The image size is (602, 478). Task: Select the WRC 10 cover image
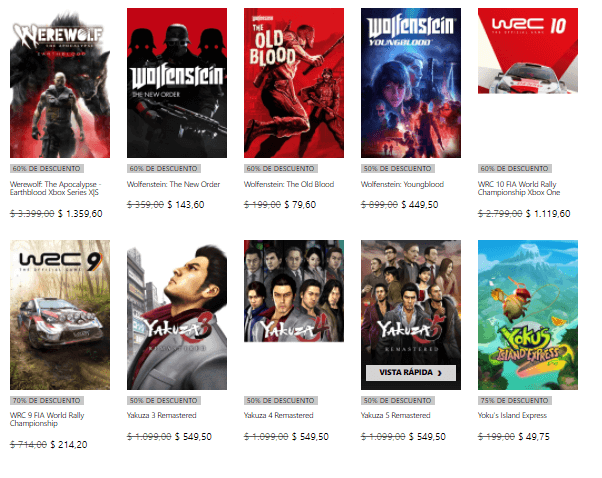[x=528, y=51]
